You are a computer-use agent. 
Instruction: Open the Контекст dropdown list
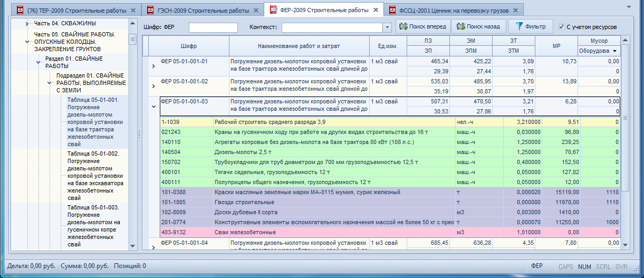tap(388, 27)
